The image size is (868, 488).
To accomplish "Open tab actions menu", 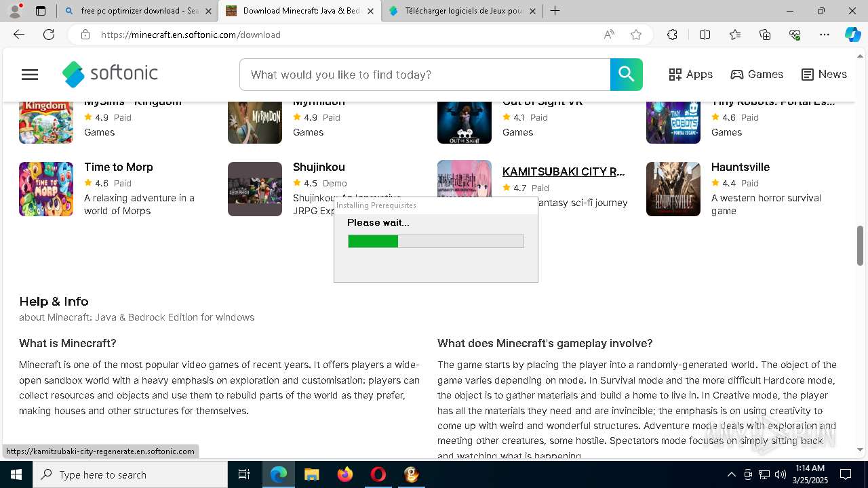I will [x=41, y=11].
